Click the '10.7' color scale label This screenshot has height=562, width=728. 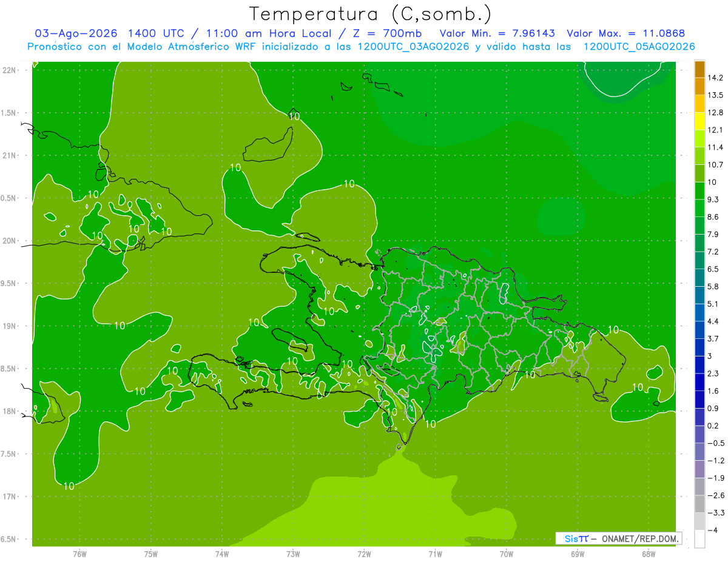[715, 164]
